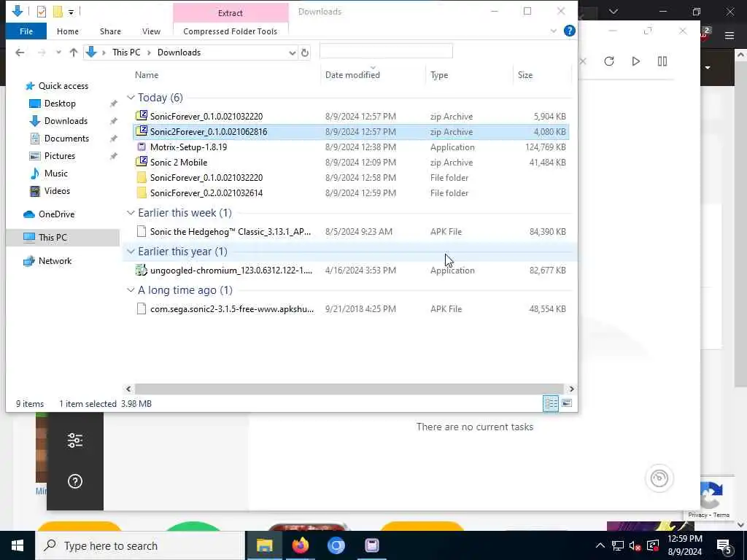This screenshot has width=747, height=560.
Task: Switch to the Share ribbon tab
Action: pyautogui.click(x=110, y=31)
